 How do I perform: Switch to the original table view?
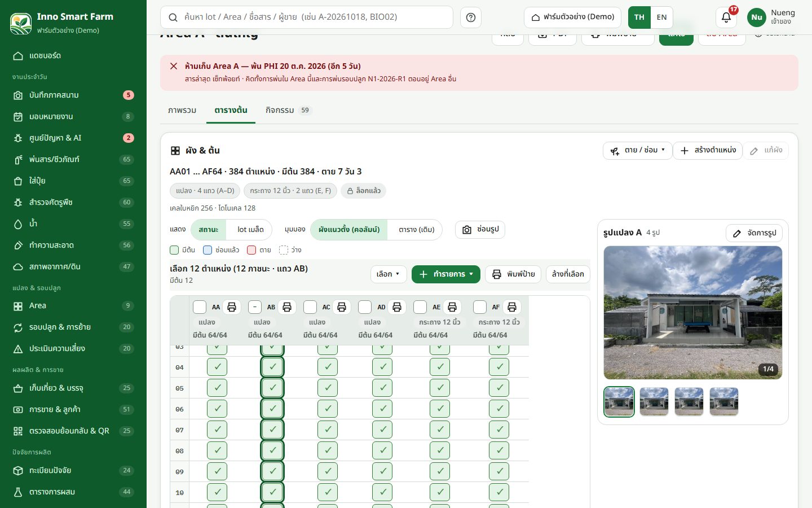tap(416, 230)
